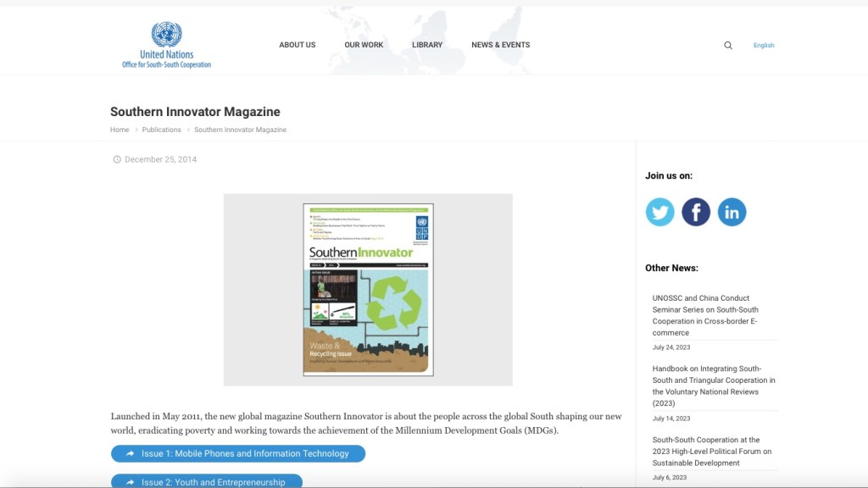Open 2023 High-Level Political Forum news item
This screenshot has height=488, width=868.
pos(711,452)
